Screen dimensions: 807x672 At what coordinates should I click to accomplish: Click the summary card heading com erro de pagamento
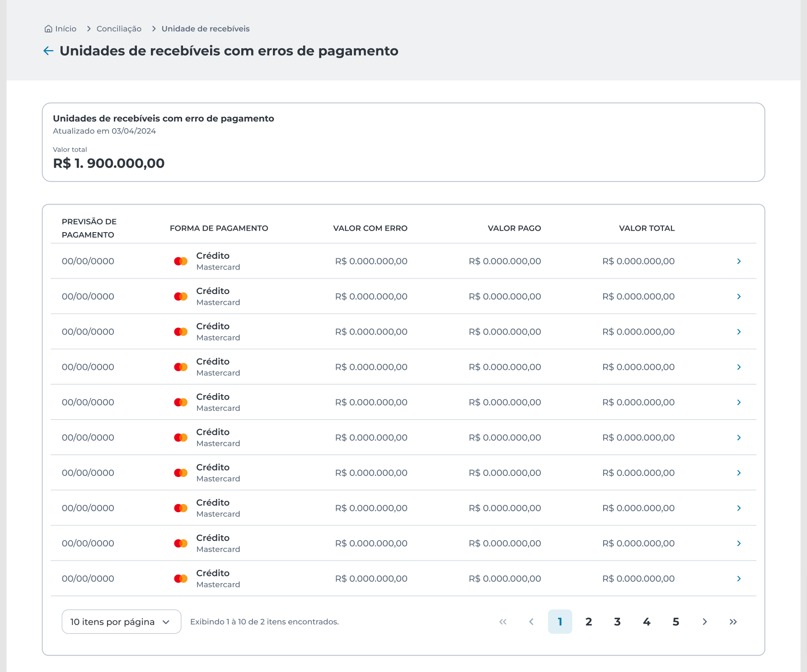click(164, 119)
